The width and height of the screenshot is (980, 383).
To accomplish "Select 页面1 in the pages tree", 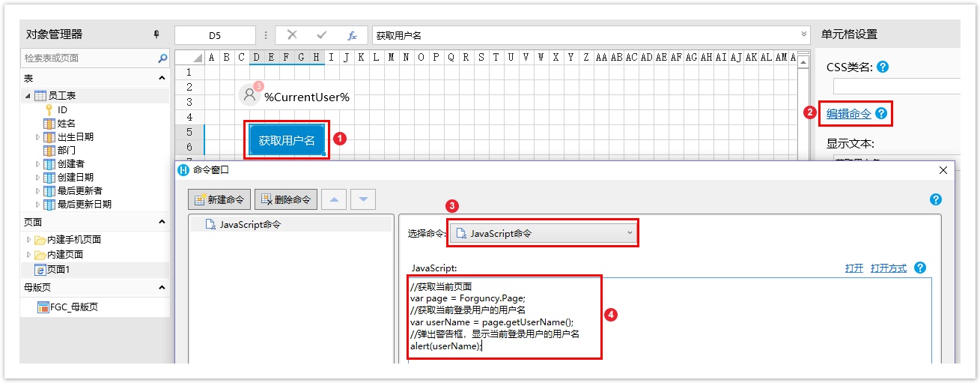I will [x=58, y=269].
